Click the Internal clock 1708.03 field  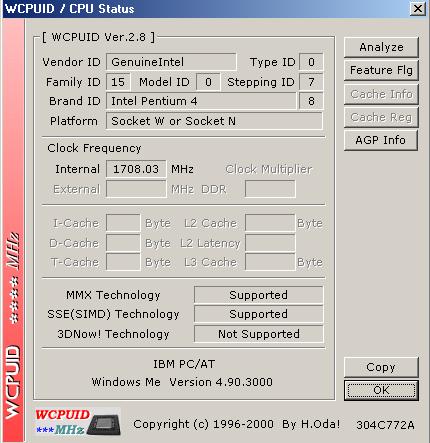(x=136, y=169)
